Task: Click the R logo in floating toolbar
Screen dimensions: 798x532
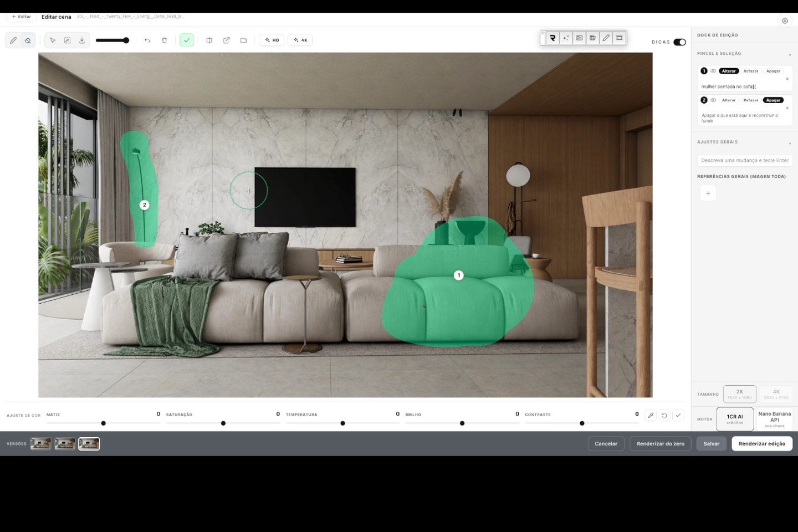Action: (x=553, y=38)
